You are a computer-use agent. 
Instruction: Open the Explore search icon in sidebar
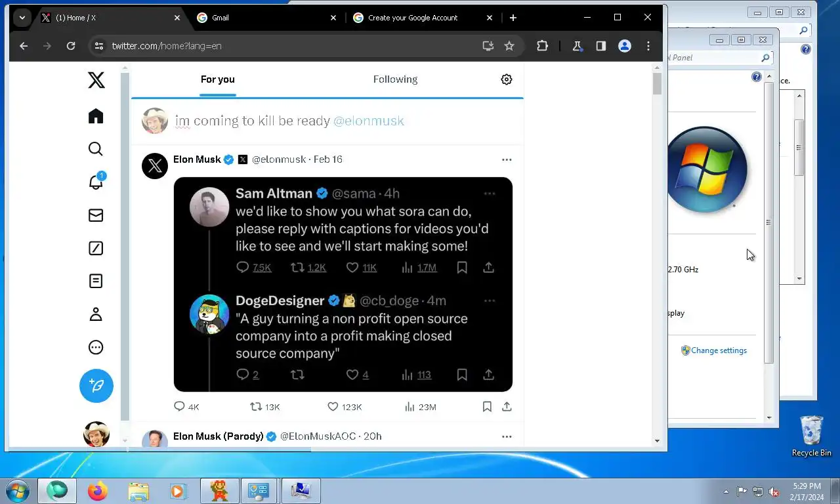tap(96, 149)
